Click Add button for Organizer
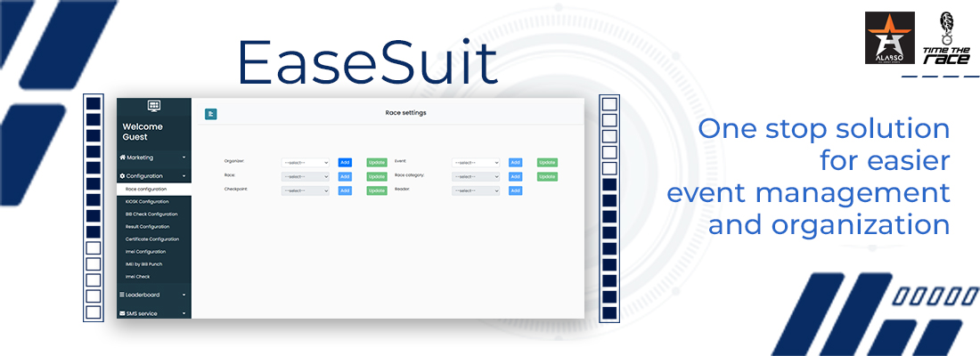 [x=345, y=162]
